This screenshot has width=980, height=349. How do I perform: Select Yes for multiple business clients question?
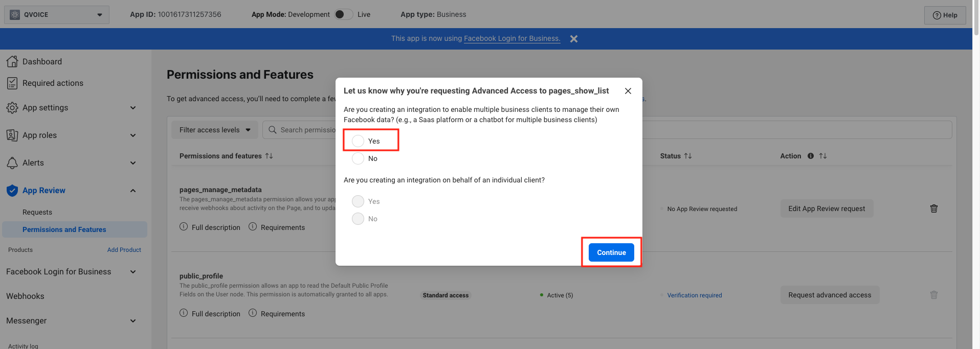(x=358, y=141)
